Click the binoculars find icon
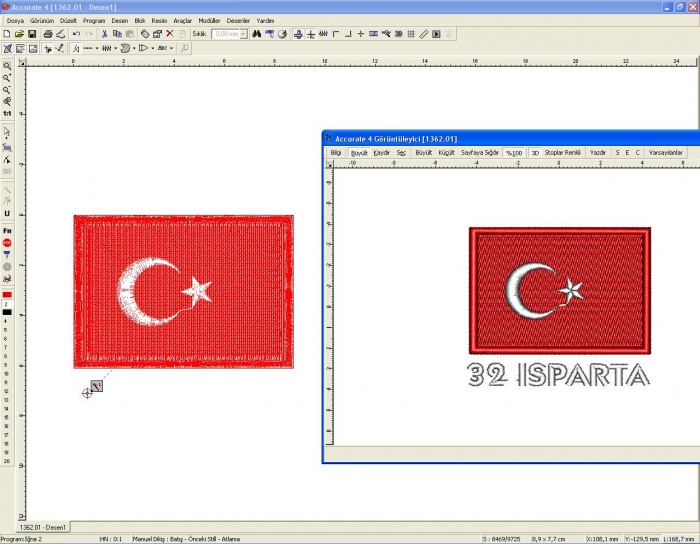Viewport: 700px width, 544px height. point(256,34)
